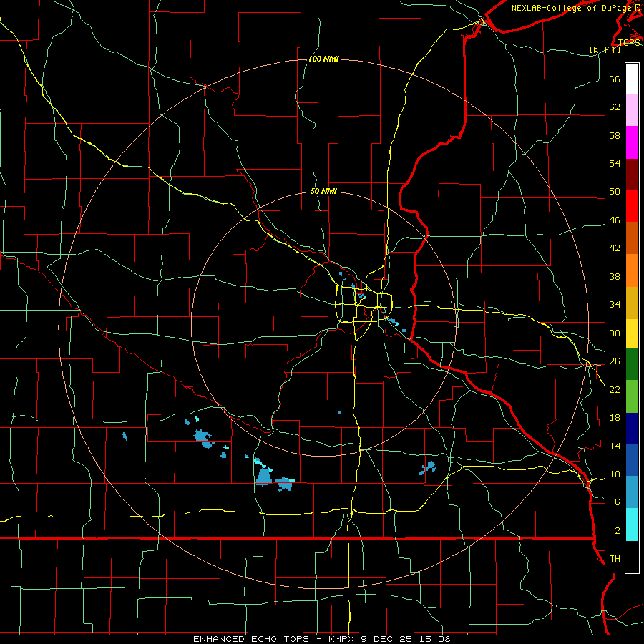Click the scale value '2'
Viewport: 644px width, 644px height.
click(618, 531)
